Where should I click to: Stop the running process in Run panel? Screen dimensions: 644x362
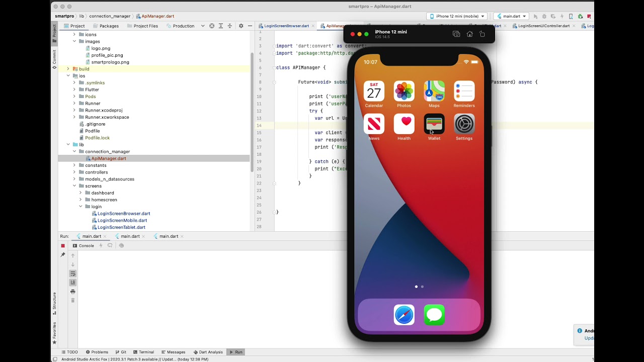63,246
